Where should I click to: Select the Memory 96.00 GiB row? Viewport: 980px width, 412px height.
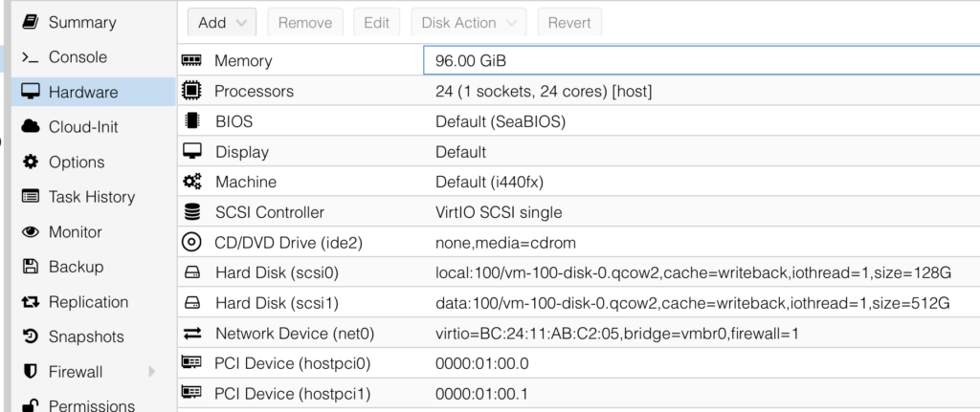point(574,61)
